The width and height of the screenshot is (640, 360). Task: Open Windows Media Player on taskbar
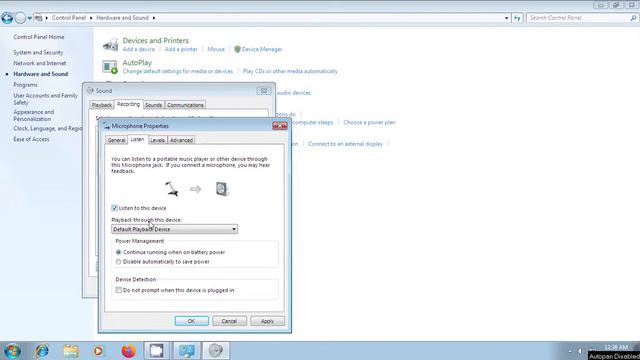coord(98,351)
